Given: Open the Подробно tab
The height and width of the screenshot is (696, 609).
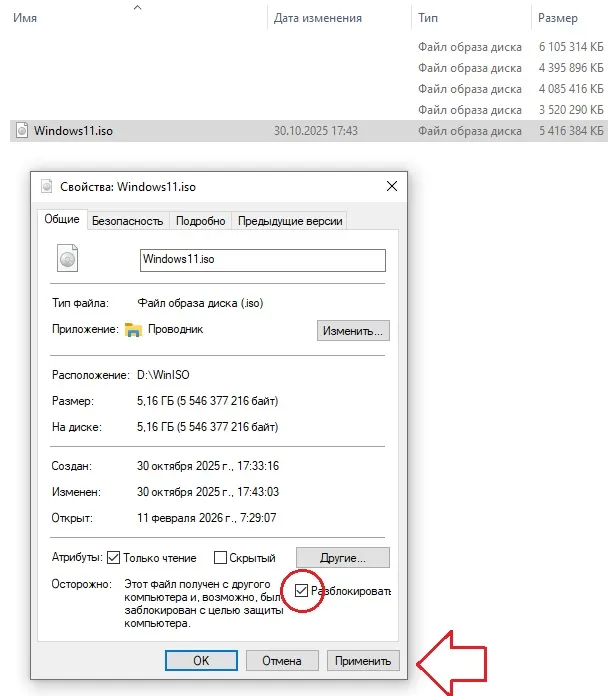Looking at the screenshot, I should click(201, 221).
